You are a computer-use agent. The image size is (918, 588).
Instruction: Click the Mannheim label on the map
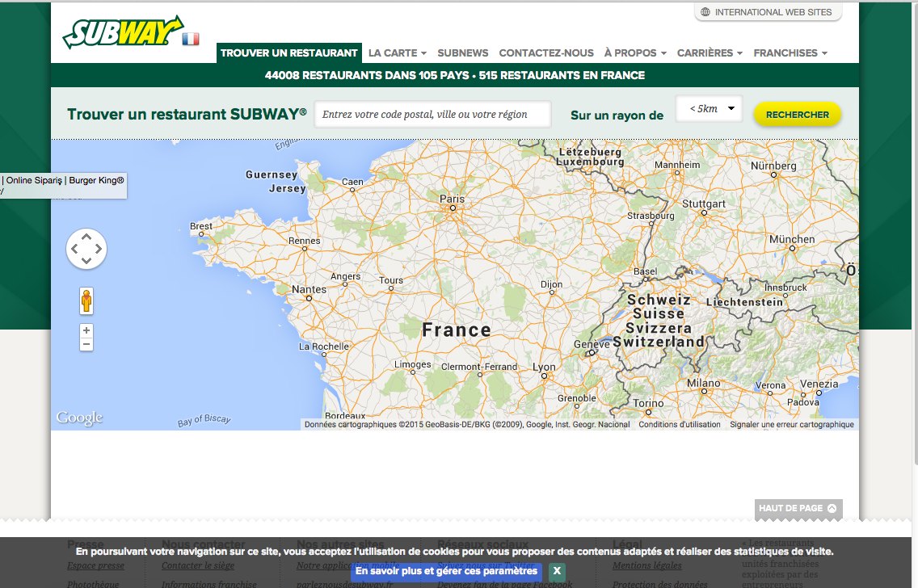coord(677,165)
